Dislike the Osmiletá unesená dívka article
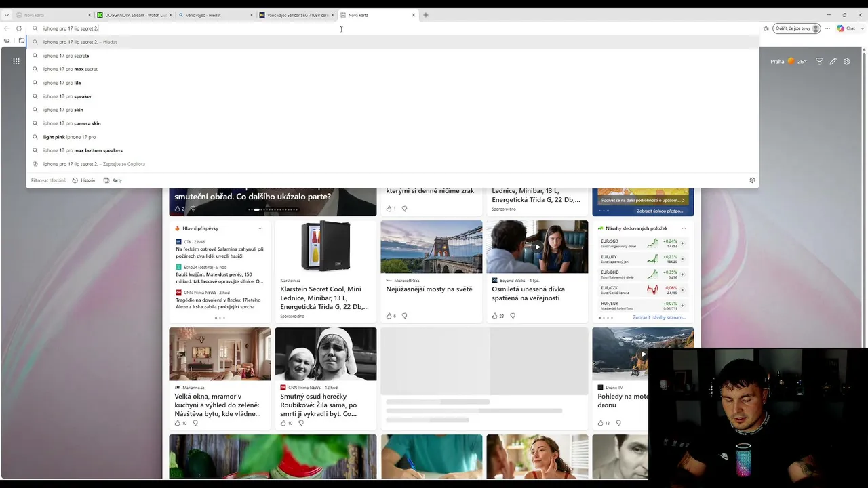The image size is (868, 488). (x=513, y=316)
